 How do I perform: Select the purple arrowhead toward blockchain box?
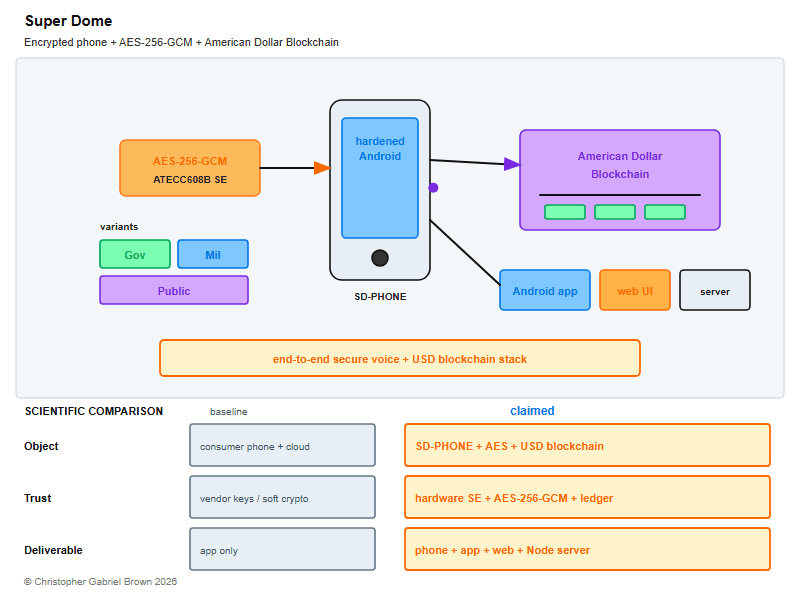(512, 164)
